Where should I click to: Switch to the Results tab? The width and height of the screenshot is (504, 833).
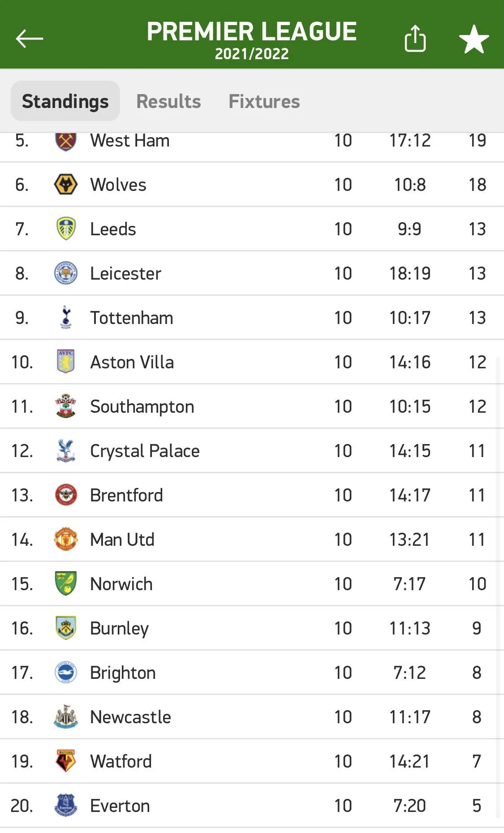pos(168,101)
